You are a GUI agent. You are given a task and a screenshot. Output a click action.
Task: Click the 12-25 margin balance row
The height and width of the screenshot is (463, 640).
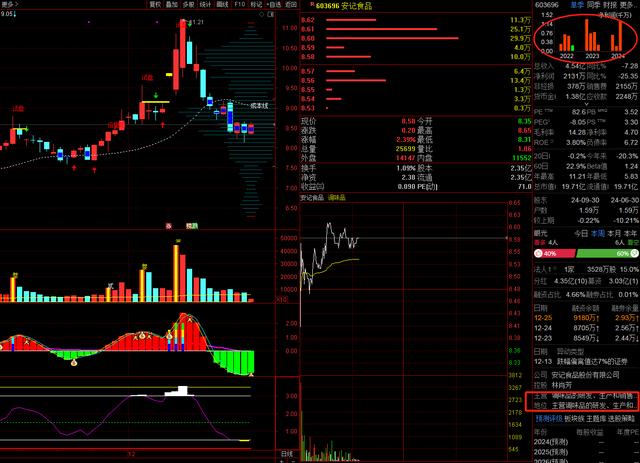pos(586,318)
